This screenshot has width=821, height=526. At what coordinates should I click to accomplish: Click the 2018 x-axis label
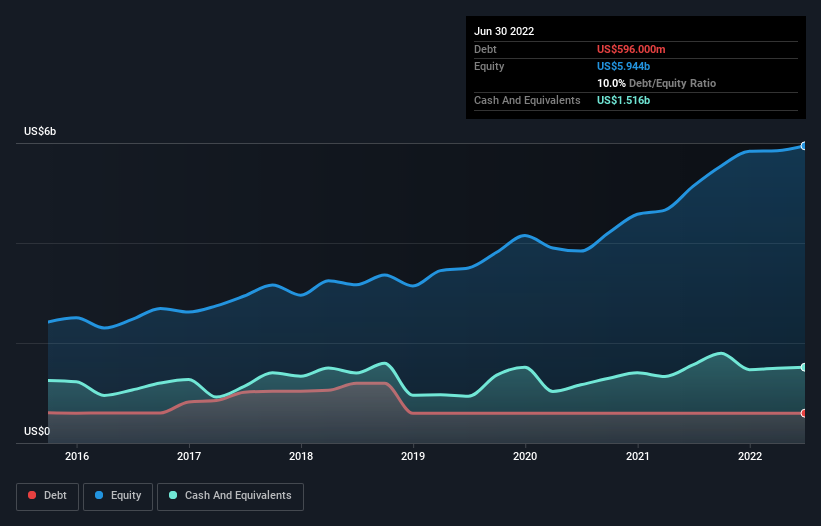click(301, 456)
